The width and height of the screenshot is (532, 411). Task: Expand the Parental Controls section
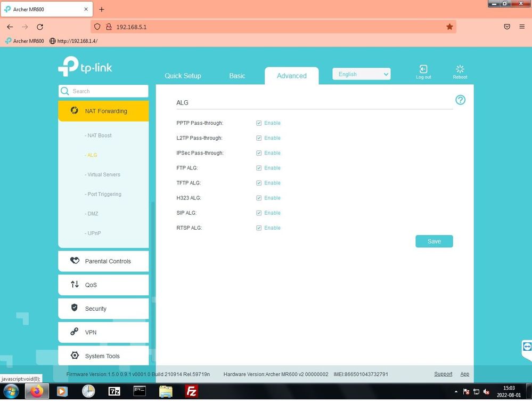pos(103,261)
